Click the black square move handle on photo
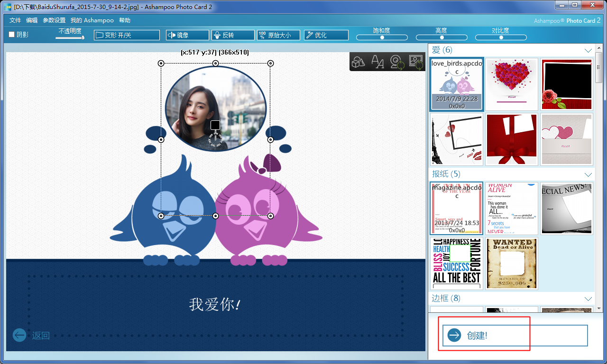This screenshot has width=607, height=364. click(215, 125)
